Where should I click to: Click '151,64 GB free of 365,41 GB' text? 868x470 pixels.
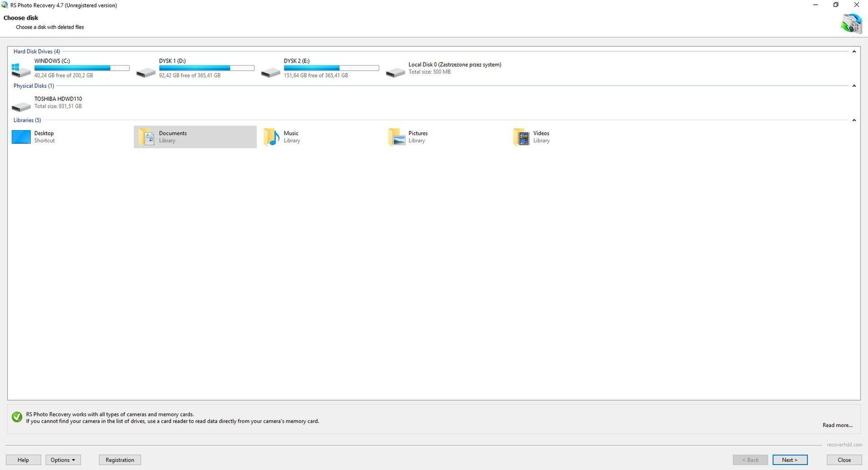click(316, 76)
